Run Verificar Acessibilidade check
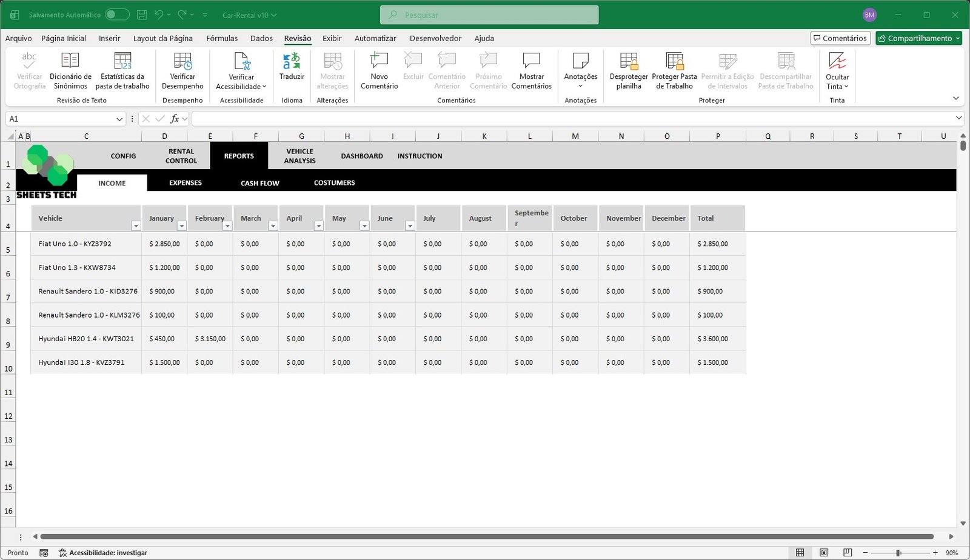 point(240,70)
